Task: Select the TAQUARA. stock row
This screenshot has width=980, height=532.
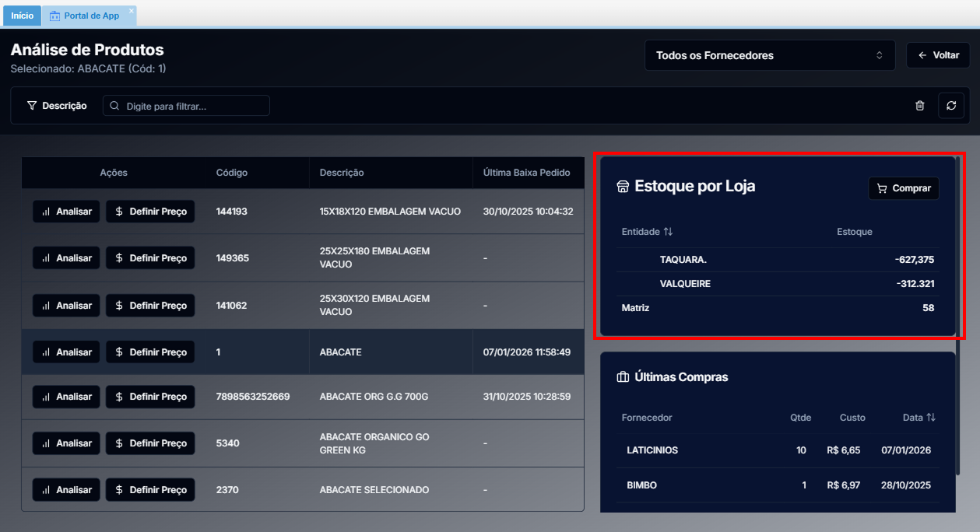Action: (x=777, y=260)
